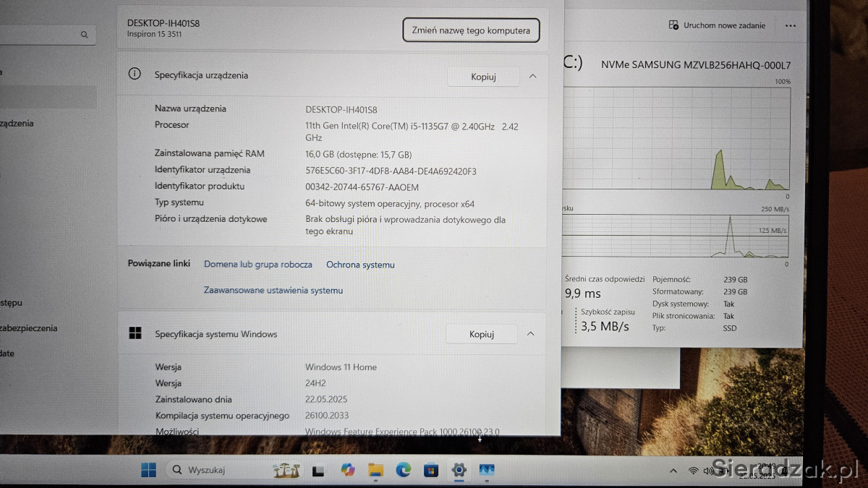Open Zaawansowane ustawienia systemu link
This screenshot has height=488, width=868.
(273, 290)
